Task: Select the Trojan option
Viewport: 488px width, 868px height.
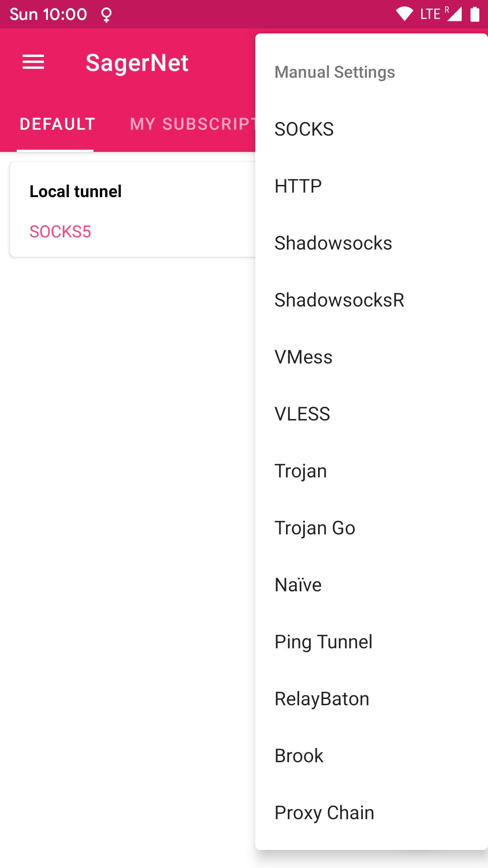Action: (x=300, y=471)
